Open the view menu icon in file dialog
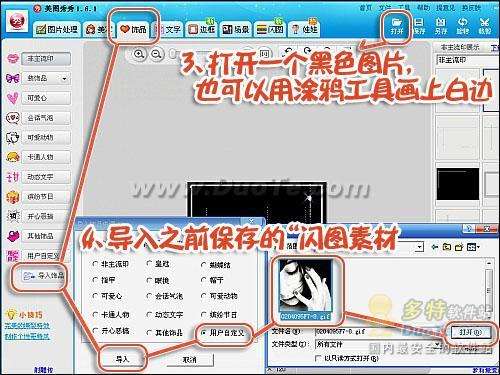The height and width of the screenshot is (375, 500). pos(473,247)
